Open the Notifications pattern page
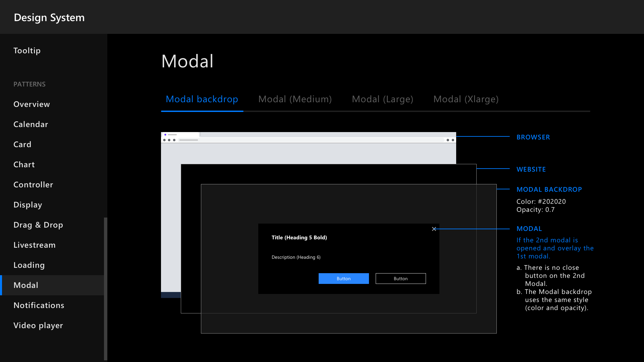 [39, 305]
